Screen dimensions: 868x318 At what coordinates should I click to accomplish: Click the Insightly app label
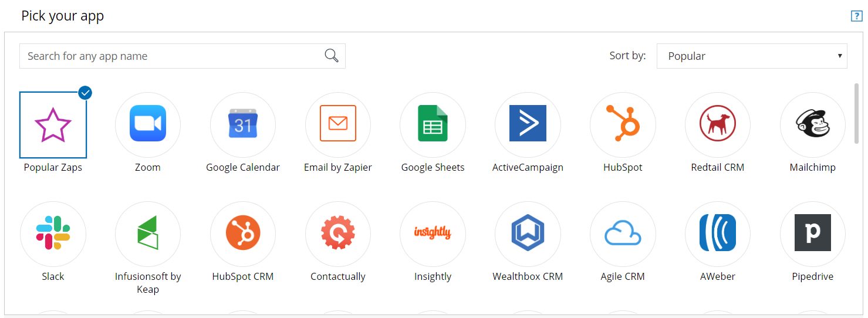[x=433, y=277]
